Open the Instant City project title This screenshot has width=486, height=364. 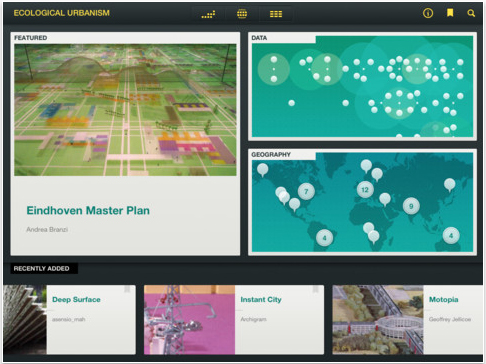click(x=261, y=299)
